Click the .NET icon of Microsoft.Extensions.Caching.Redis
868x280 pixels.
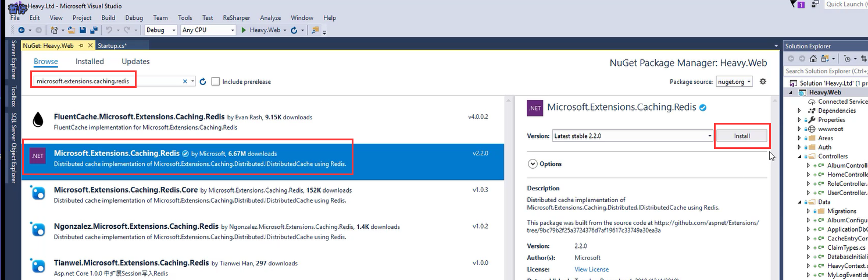point(38,155)
